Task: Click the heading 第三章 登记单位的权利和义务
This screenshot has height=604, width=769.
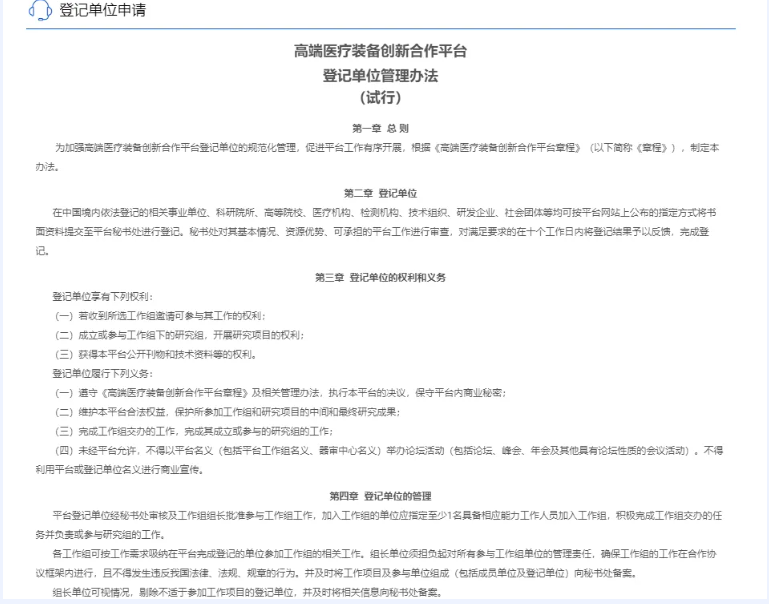Action: [380, 277]
